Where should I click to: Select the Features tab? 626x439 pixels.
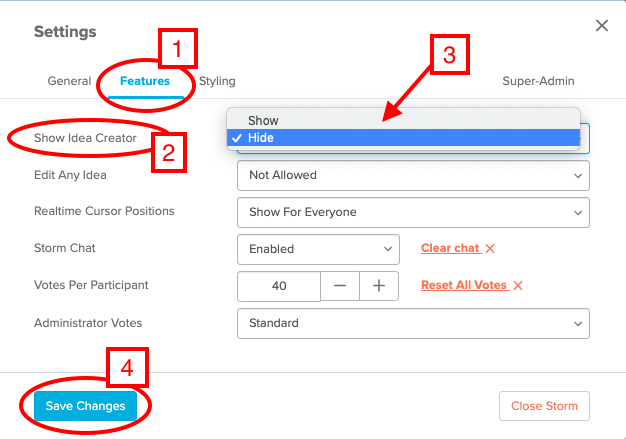coord(145,81)
